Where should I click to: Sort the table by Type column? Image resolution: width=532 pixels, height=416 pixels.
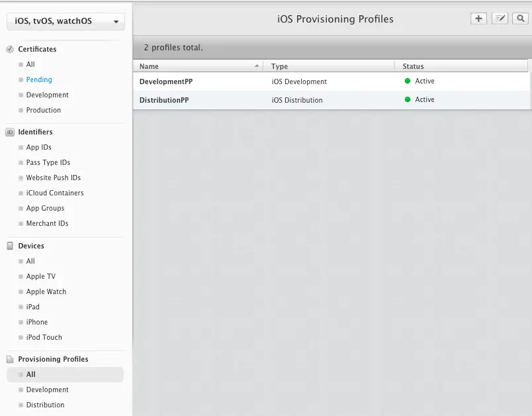click(280, 66)
